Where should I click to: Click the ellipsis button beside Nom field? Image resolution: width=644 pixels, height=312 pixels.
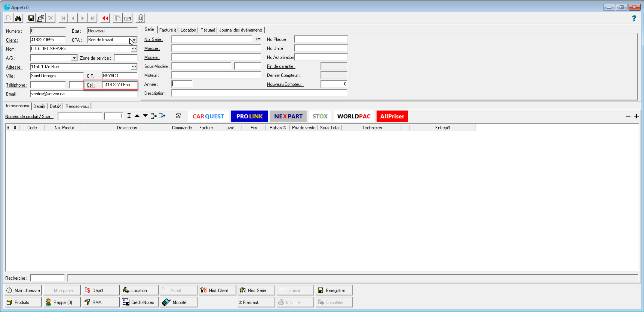134,49
